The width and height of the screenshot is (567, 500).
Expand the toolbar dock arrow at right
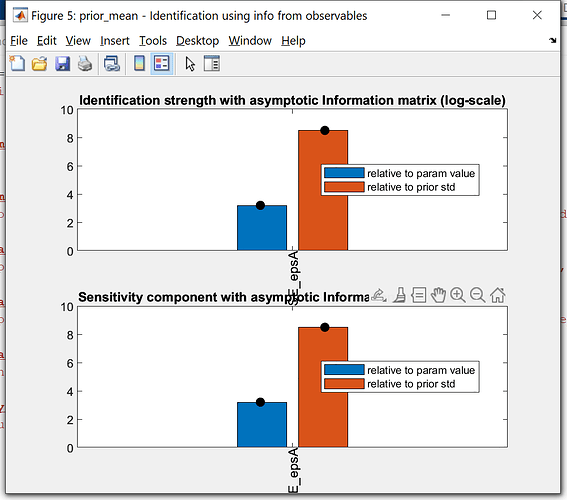(553, 40)
